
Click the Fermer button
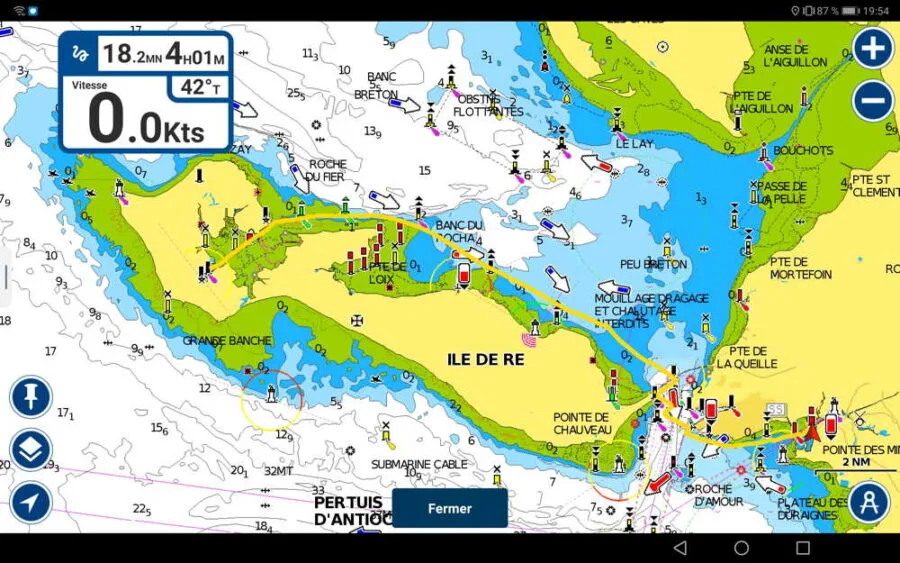[x=449, y=508]
